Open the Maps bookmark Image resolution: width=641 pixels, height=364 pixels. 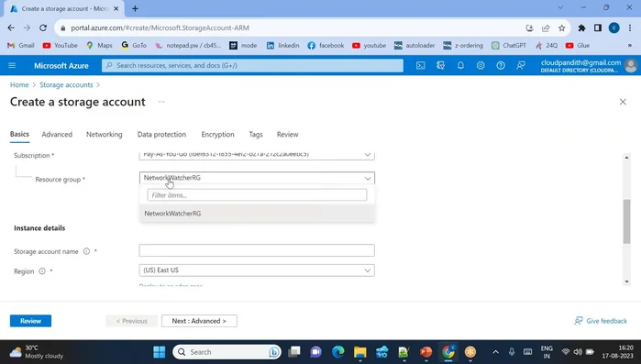pos(99,45)
